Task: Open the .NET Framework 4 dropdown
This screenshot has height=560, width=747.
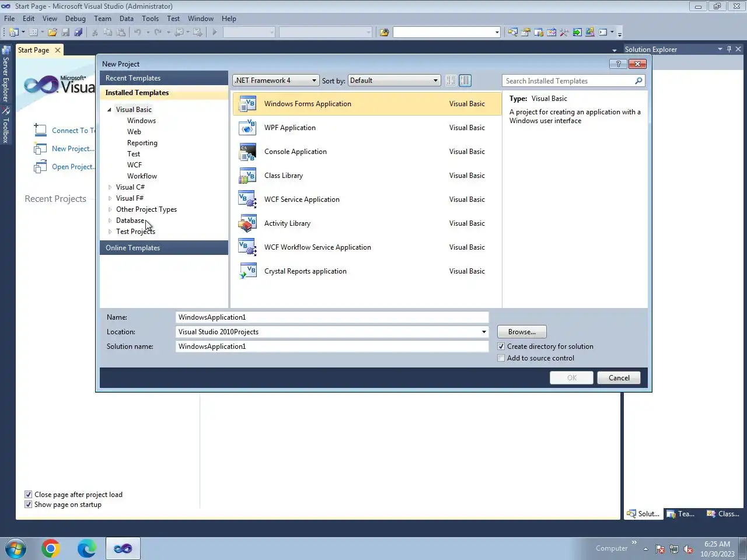Action: pyautogui.click(x=276, y=80)
